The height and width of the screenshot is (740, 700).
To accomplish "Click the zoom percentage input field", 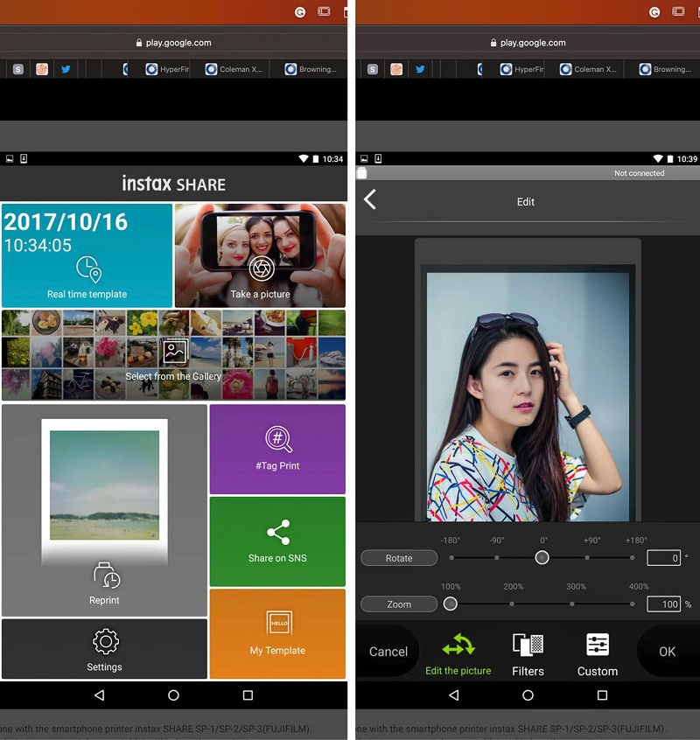I will 667,604.
